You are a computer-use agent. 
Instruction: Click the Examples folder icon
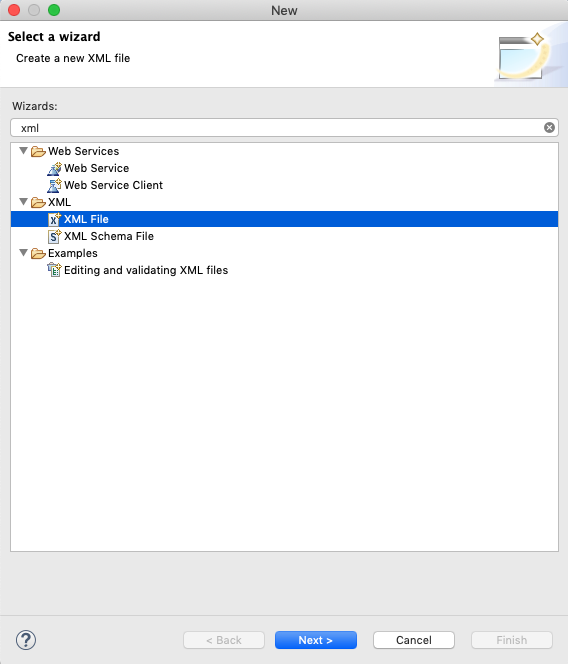click(38, 253)
